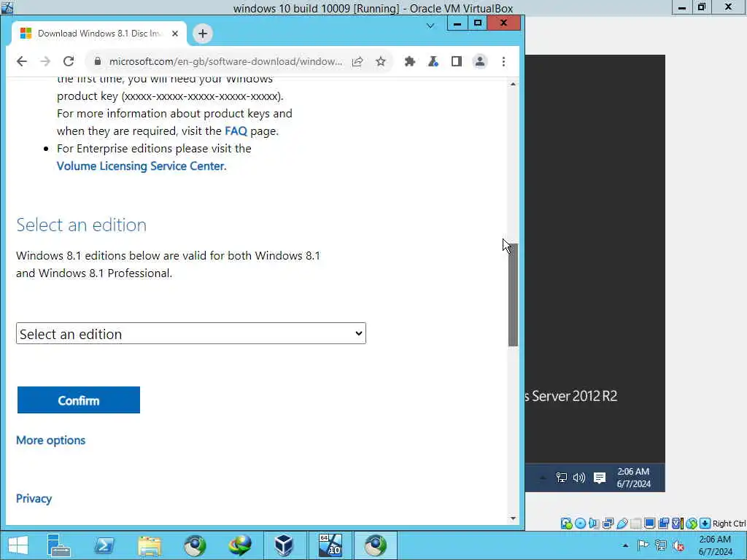Open the Volume Licensing Service Center link
The width and height of the screenshot is (747, 560).
point(141,166)
